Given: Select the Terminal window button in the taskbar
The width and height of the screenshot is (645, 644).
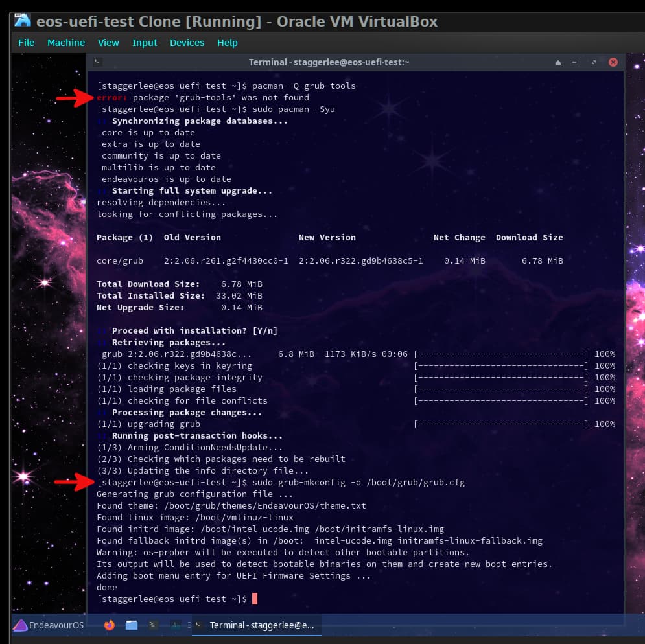Looking at the screenshot, I should click(x=256, y=625).
